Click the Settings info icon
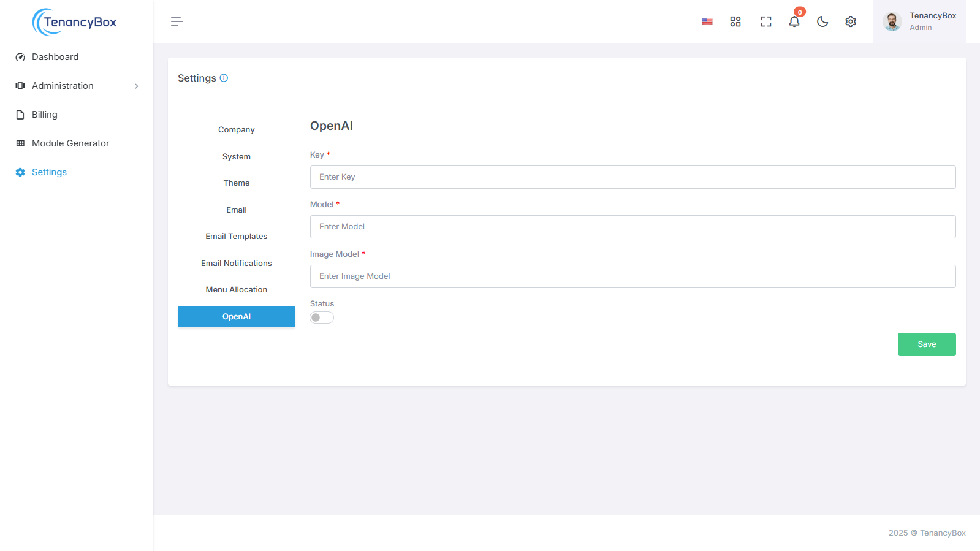The width and height of the screenshot is (980, 551). (224, 78)
